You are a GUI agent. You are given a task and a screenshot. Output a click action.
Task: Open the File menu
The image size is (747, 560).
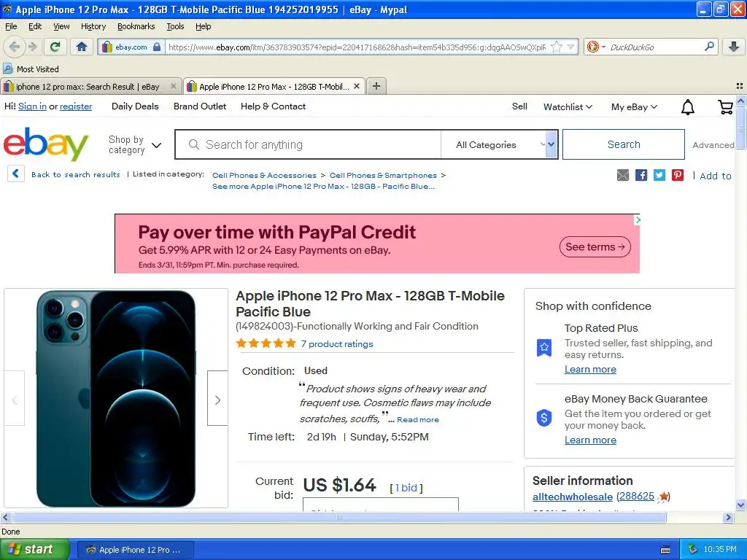[11, 26]
